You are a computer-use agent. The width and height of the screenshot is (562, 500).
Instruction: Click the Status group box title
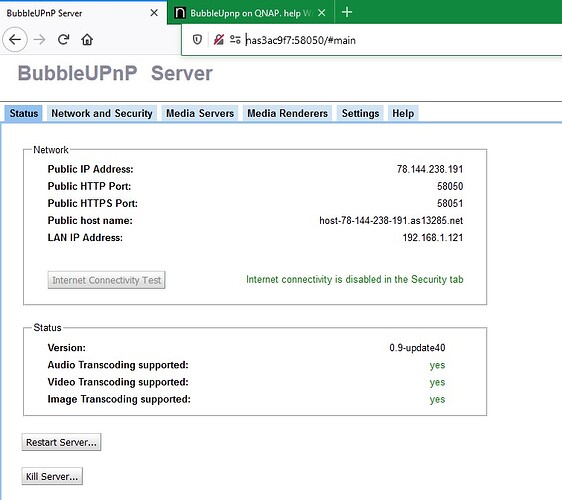coord(47,328)
